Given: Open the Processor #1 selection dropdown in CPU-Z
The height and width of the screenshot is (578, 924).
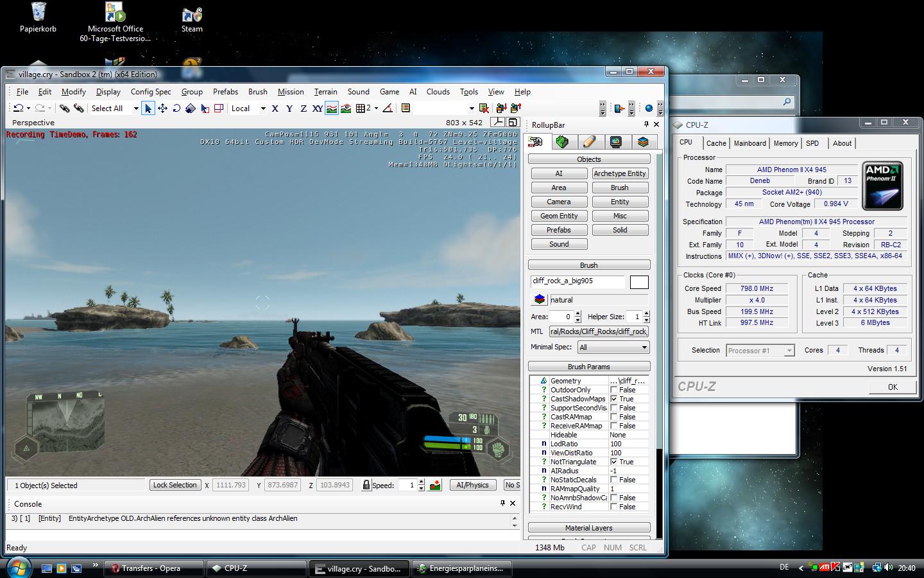Looking at the screenshot, I should coord(760,351).
